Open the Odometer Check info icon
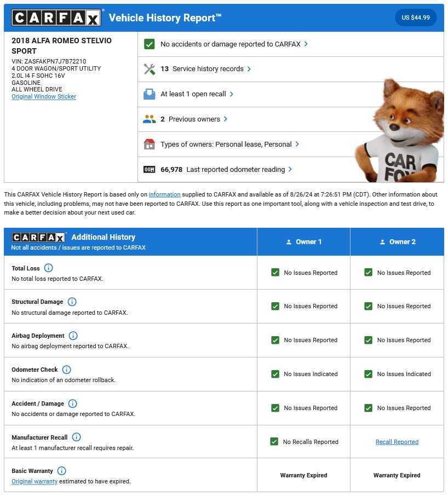This screenshot has width=448, height=496. pyautogui.click(x=66, y=370)
